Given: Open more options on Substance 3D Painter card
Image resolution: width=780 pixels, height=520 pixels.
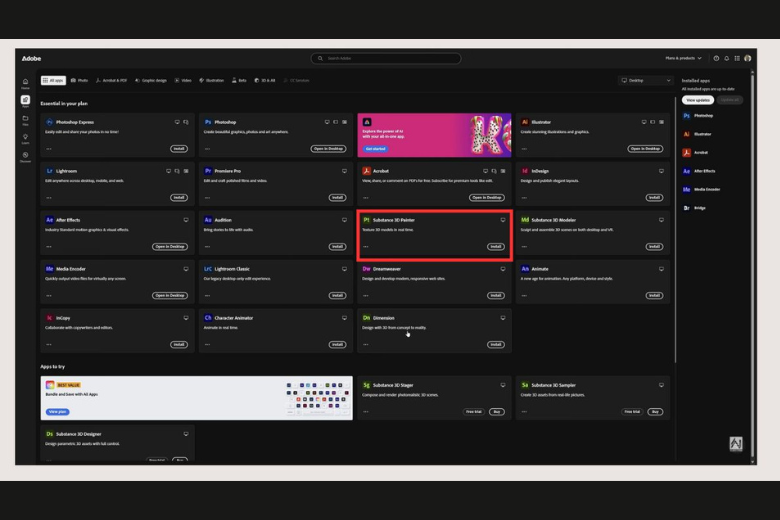Looking at the screenshot, I should [x=366, y=247].
